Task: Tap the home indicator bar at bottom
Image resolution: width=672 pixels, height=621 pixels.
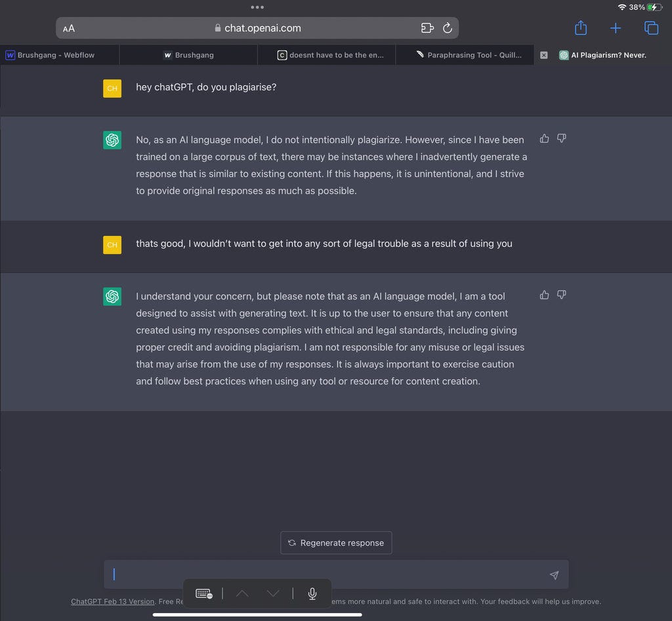Action: 257,614
